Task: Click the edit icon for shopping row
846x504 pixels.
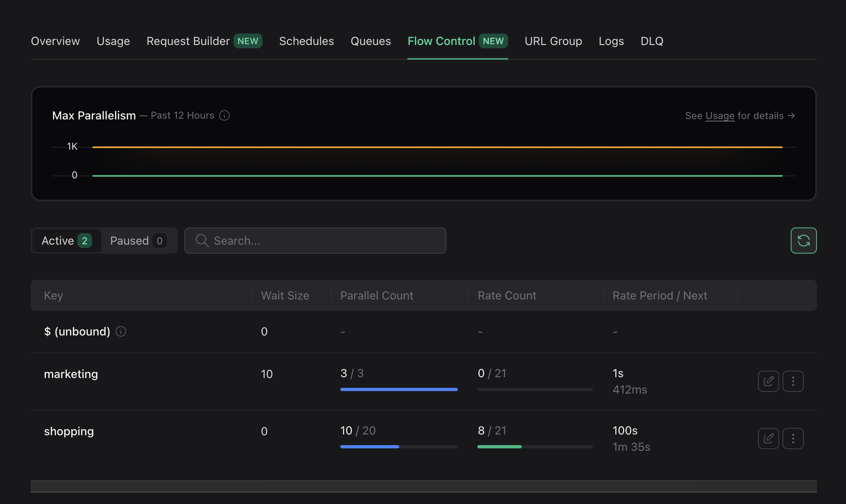Action: 768,439
